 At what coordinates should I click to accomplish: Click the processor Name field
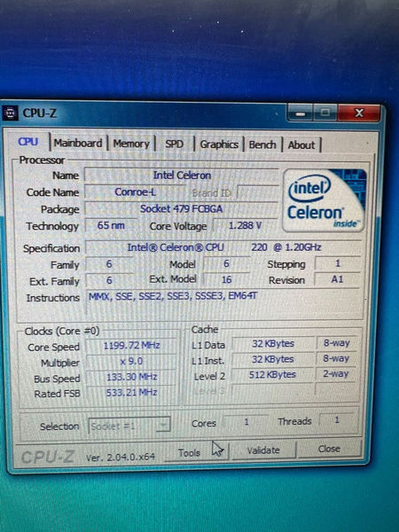[x=182, y=175]
